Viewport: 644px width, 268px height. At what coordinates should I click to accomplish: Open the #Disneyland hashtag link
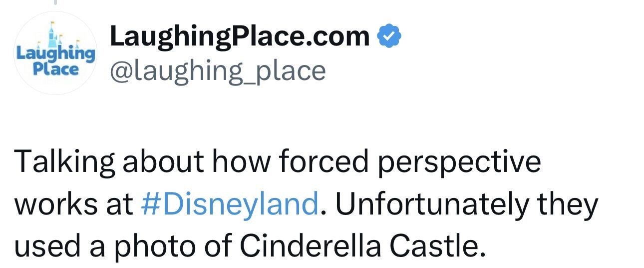click(x=230, y=204)
